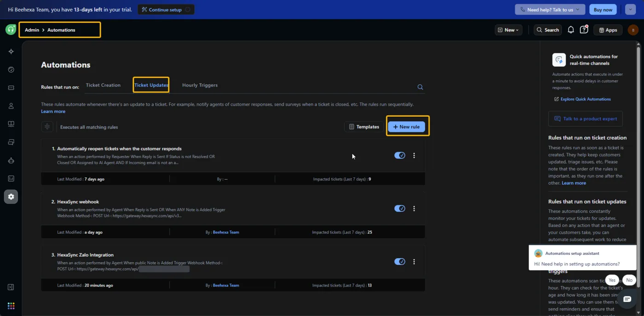Click Talk to a product expert
This screenshot has height=316, width=644.
coord(586,118)
